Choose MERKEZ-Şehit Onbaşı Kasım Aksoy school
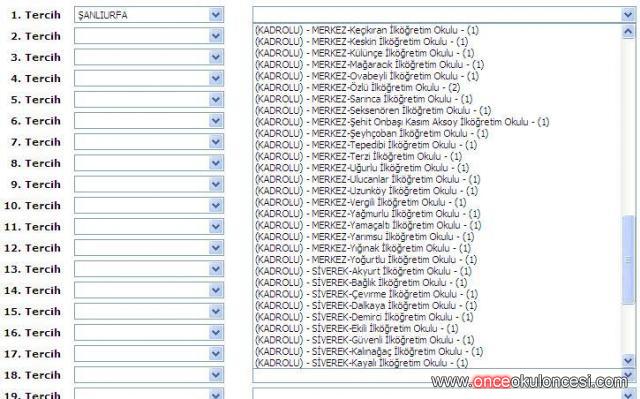The height and width of the screenshot is (399, 640). 402,122
